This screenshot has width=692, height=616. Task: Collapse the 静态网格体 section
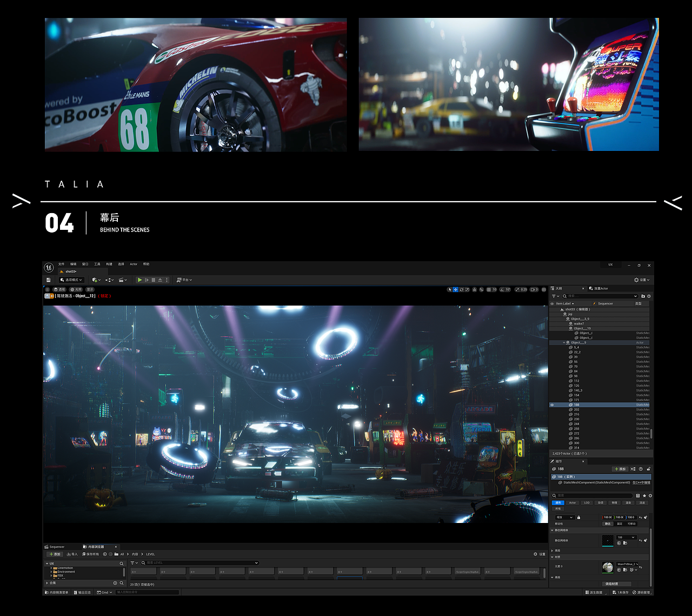coord(552,530)
